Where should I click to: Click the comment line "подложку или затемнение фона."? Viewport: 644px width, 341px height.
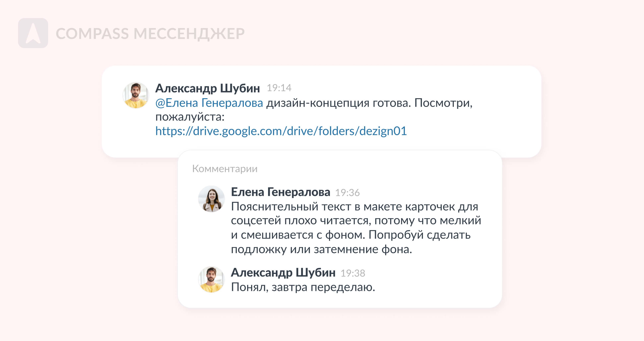(x=321, y=249)
